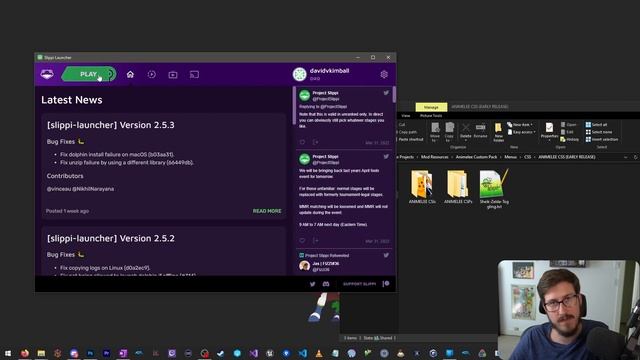
Task: Open Twitter bird on first Project Slippi tweet
Action: pos(386,93)
